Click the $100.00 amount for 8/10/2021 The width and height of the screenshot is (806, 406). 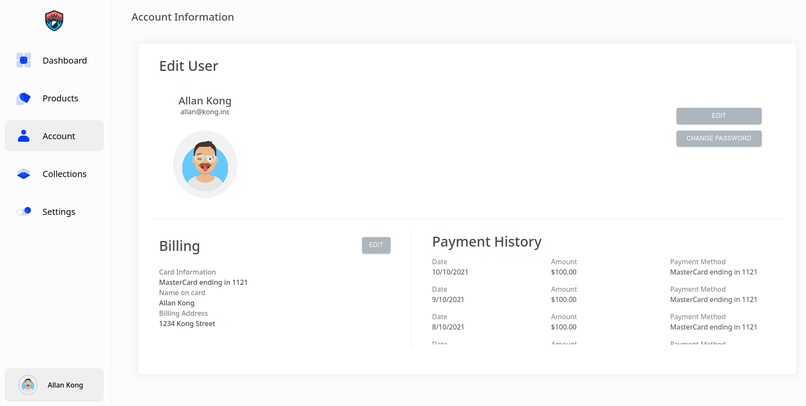pyautogui.click(x=564, y=327)
